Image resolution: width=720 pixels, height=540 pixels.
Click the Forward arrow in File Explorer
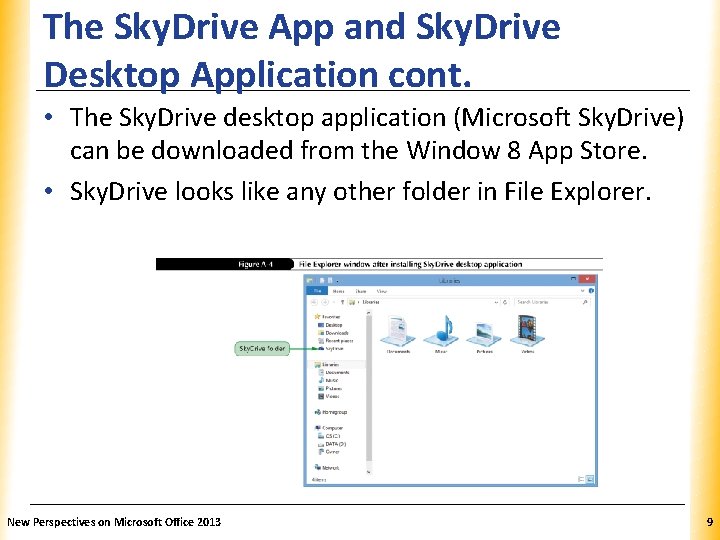pyautogui.click(x=325, y=302)
